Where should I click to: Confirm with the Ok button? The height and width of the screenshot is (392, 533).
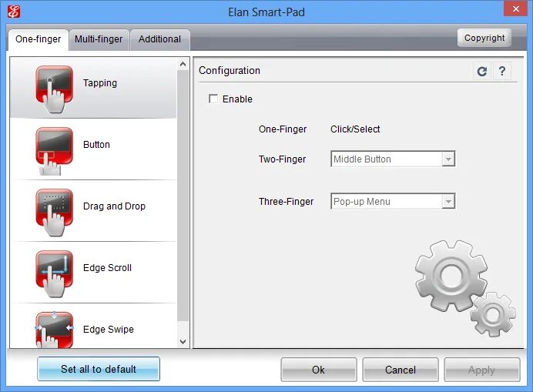point(319,370)
